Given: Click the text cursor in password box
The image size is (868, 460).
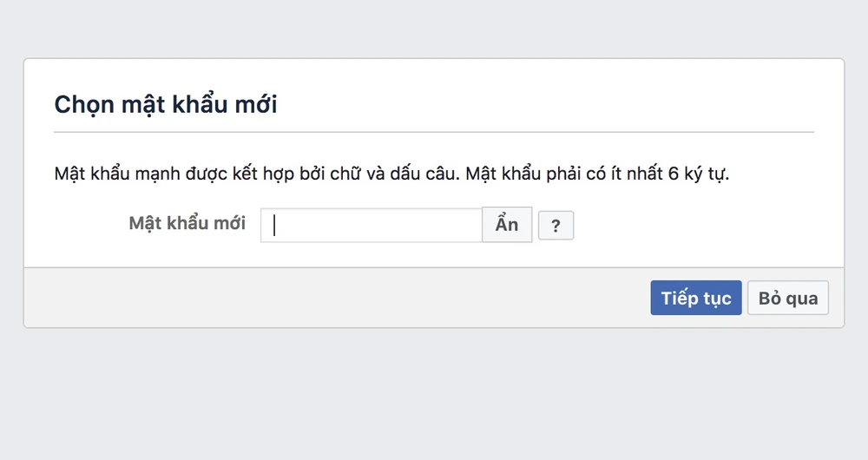Looking at the screenshot, I should point(274,225).
